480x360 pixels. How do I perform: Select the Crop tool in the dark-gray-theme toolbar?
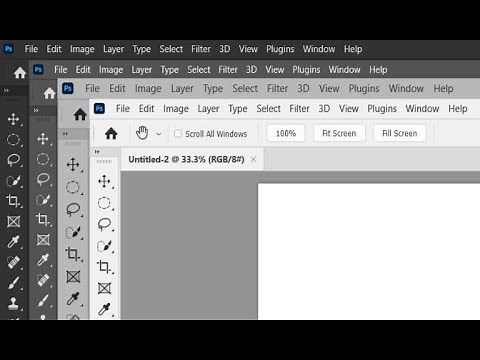43,219
